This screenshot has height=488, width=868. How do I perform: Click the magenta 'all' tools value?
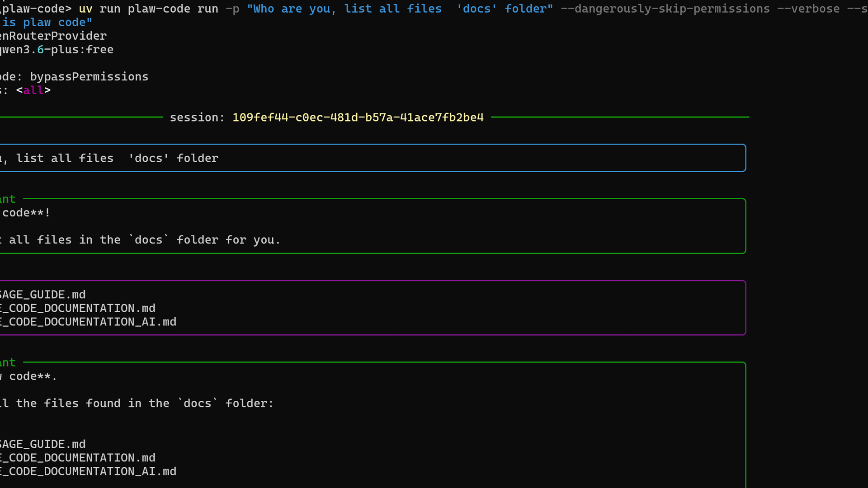(33, 90)
